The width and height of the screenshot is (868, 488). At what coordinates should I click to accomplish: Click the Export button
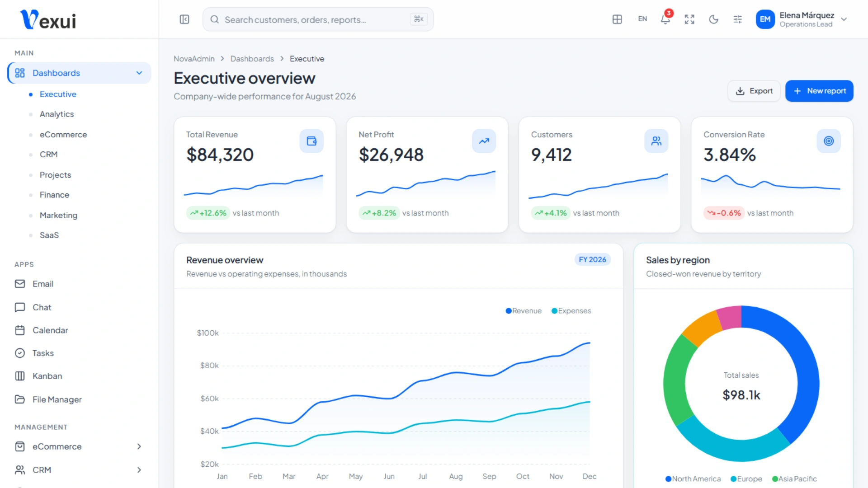754,91
